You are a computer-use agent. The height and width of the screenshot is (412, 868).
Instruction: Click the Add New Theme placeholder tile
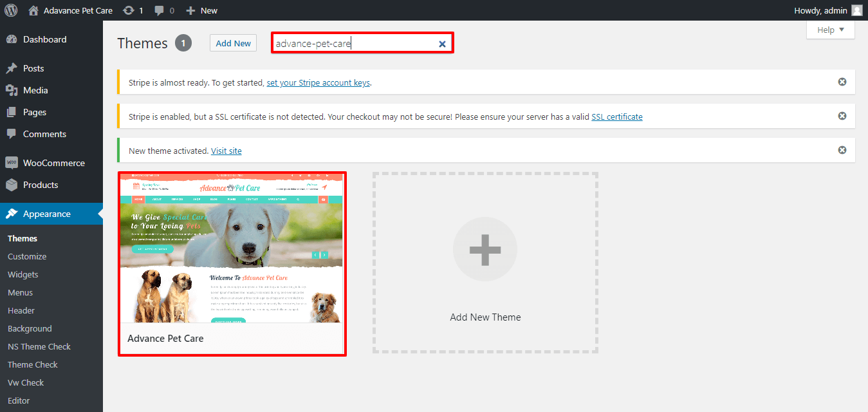(485, 263)
